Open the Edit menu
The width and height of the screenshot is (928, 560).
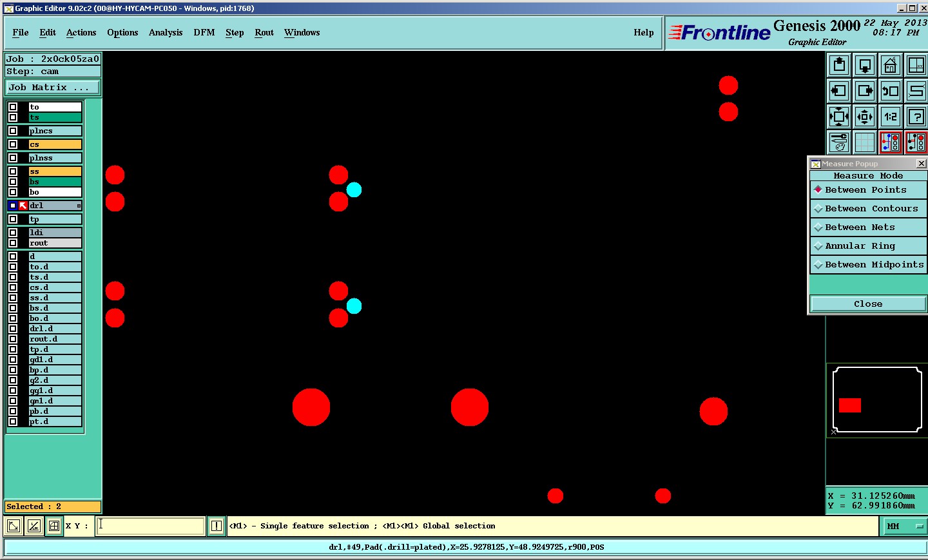click(x=48, y=33)
